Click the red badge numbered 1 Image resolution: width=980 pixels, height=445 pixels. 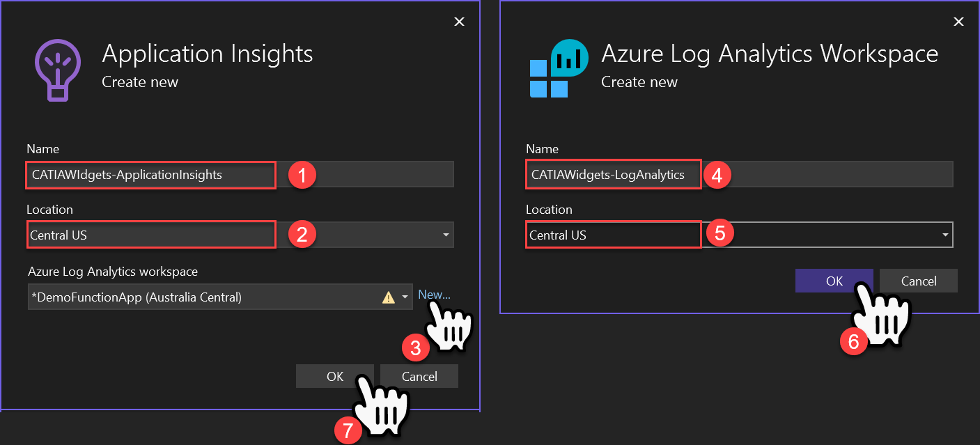tap(304, 174)
